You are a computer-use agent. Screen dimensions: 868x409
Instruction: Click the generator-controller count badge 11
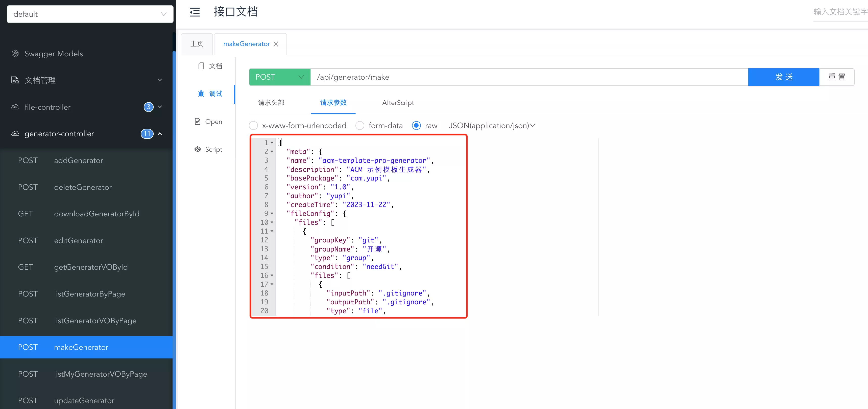point(147,133)
